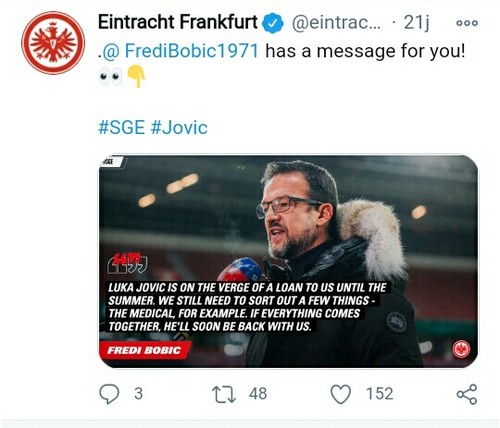This screenshot has height=428, width=500.
Task: Click the Eintracht Frankfurt account name
Action: click(x=178, y=22)
